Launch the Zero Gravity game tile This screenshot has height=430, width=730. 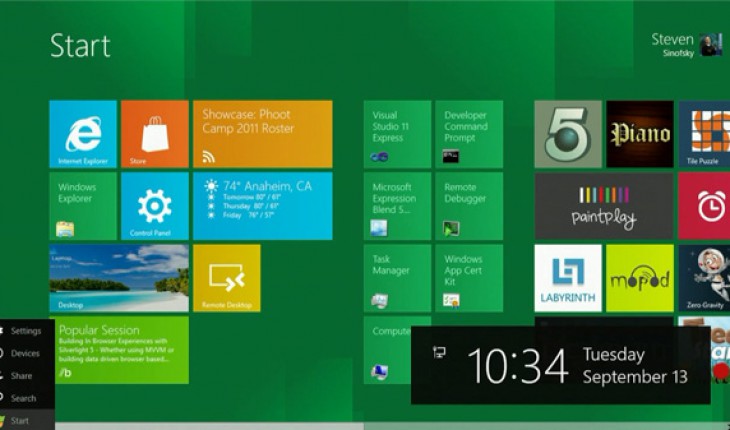pos(704,278)
